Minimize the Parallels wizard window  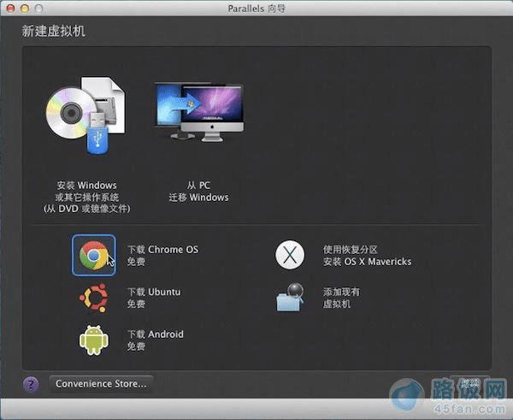[x=25, y=9]
